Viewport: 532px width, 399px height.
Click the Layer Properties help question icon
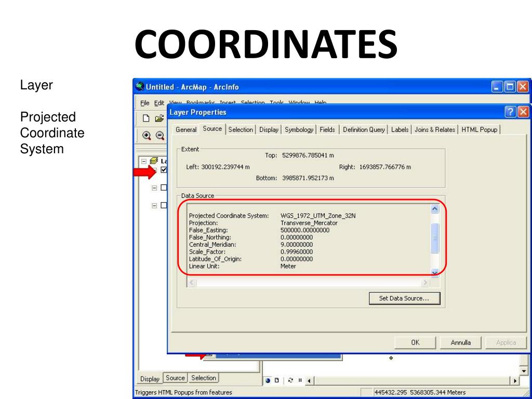click(x=510, y=112)
